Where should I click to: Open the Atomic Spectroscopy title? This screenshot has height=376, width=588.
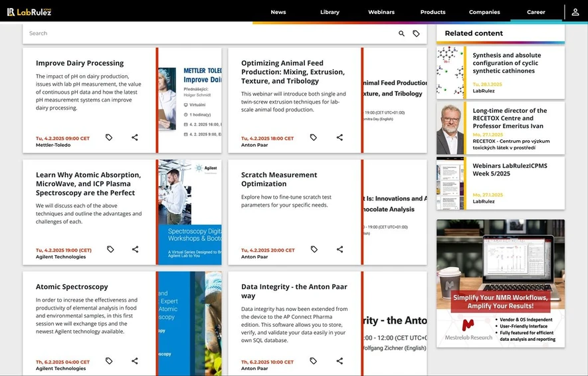click(72, 287)
